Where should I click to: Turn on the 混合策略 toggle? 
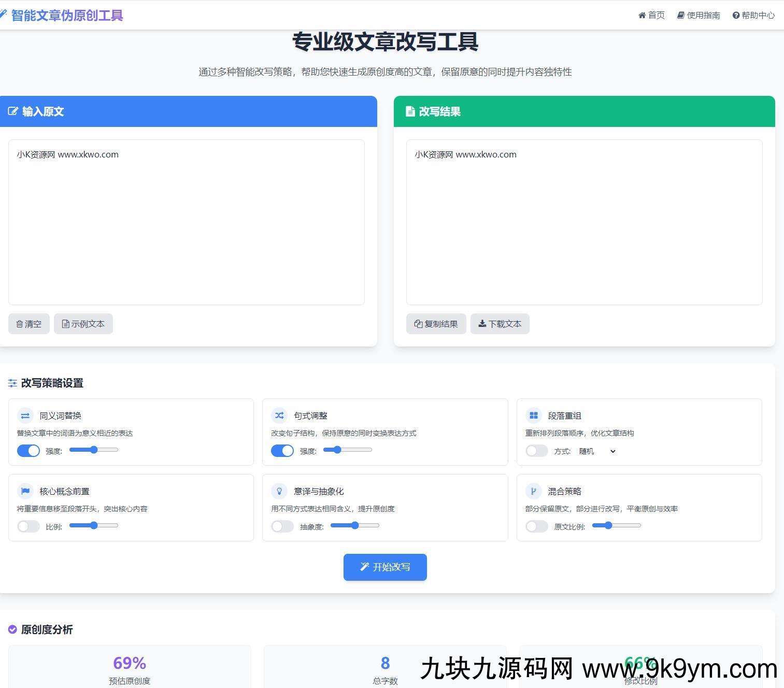[x=536, y=526]
